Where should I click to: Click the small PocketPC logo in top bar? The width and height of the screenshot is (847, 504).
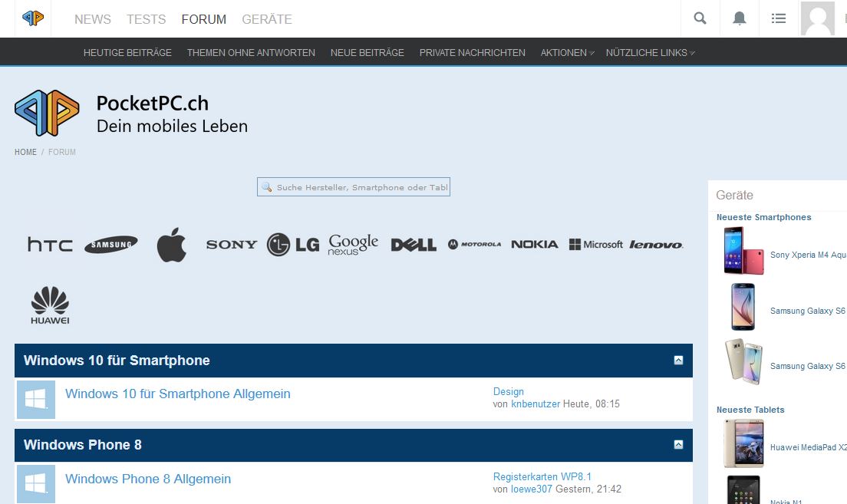pyautogui.click(x=33, y=18)
